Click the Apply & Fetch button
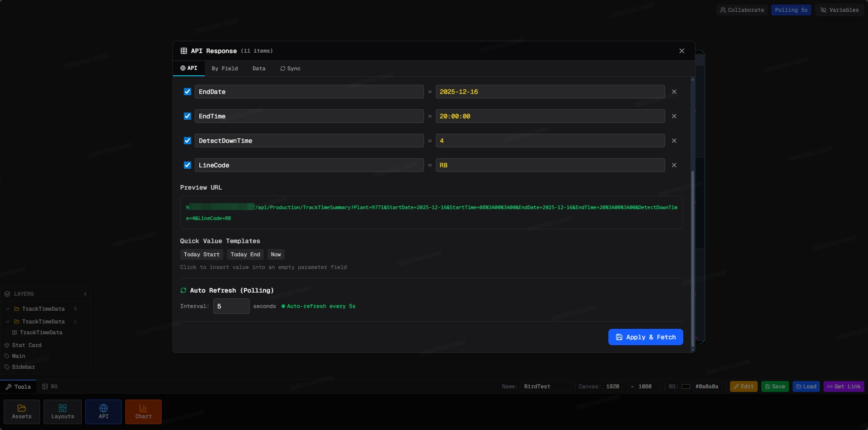Viewport: 868px width, 430px height. pyautogui.click(x=646, y=337)
